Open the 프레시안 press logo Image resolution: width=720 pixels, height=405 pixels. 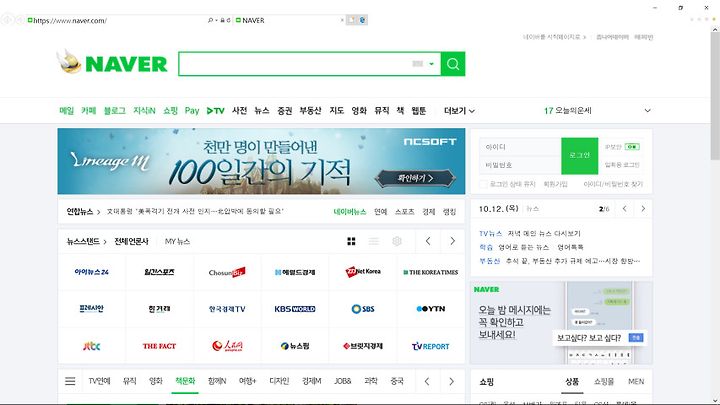click(91, 309)
